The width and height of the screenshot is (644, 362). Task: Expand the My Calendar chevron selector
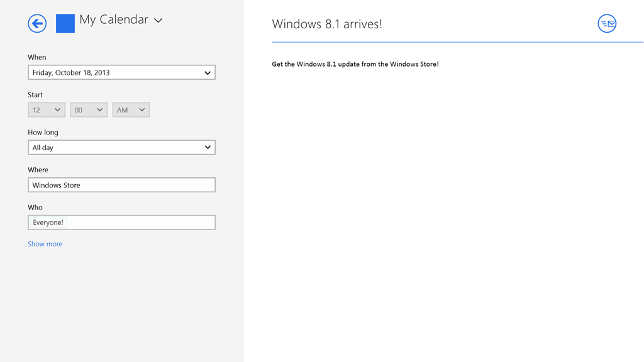158,20
